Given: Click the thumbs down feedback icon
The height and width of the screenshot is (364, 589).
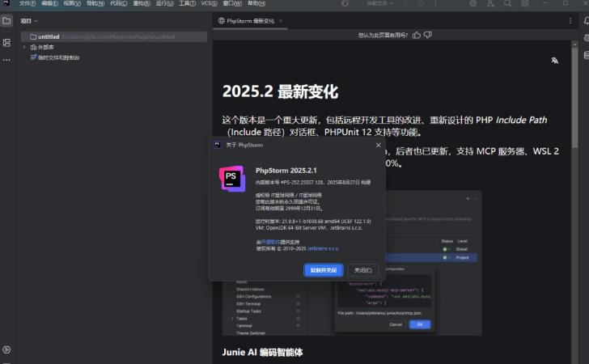Looking at the screenshot, I should point(428,35).
